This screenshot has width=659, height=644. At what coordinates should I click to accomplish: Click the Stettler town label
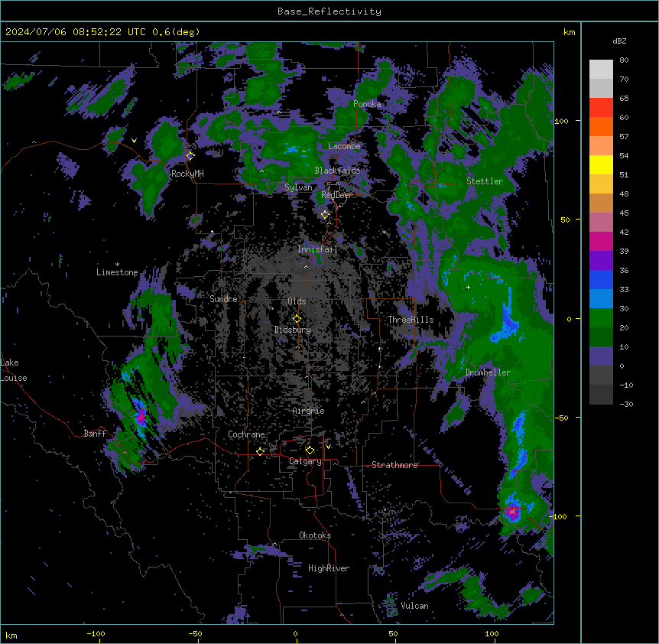click(x=485, y=181)
